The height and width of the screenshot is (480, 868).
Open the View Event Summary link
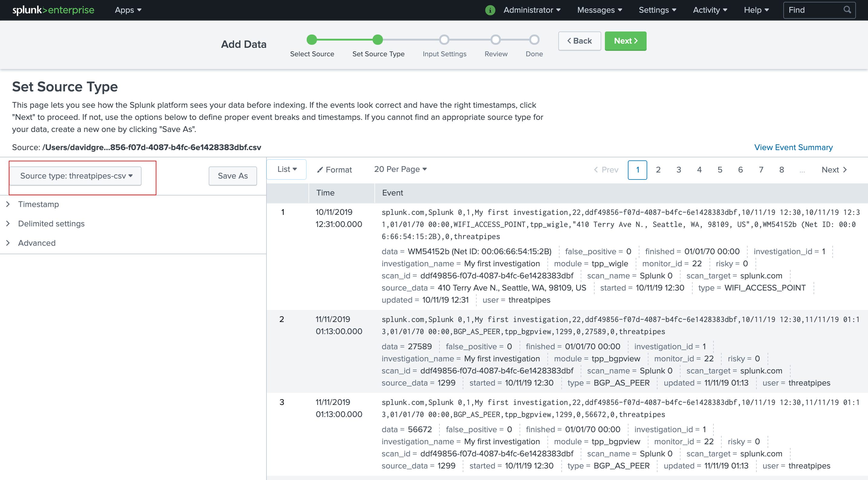coord(793,147)
